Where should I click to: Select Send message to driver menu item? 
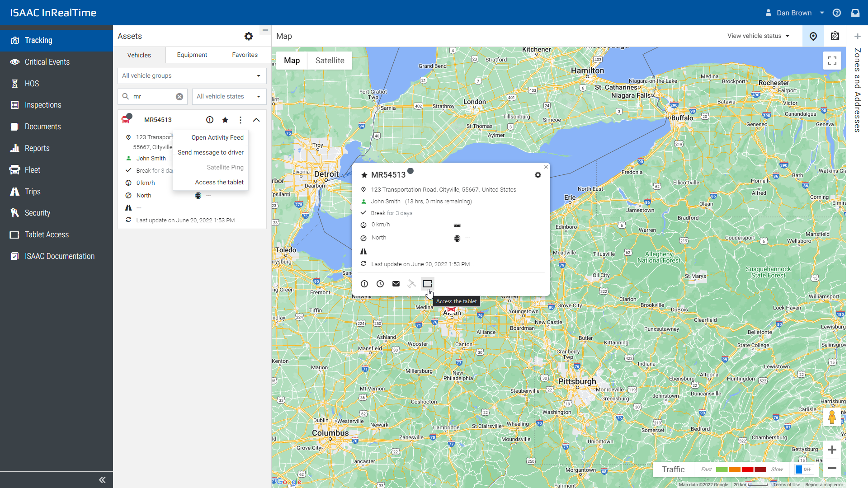tap(210, 152)
